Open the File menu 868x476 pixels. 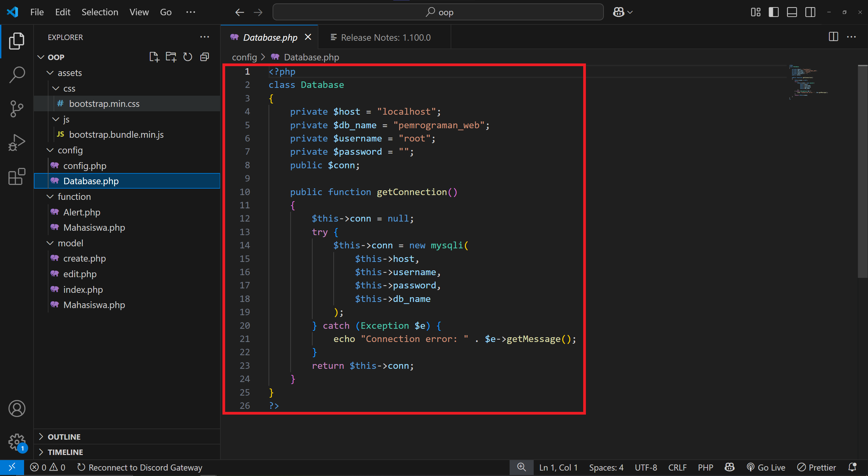36,12
